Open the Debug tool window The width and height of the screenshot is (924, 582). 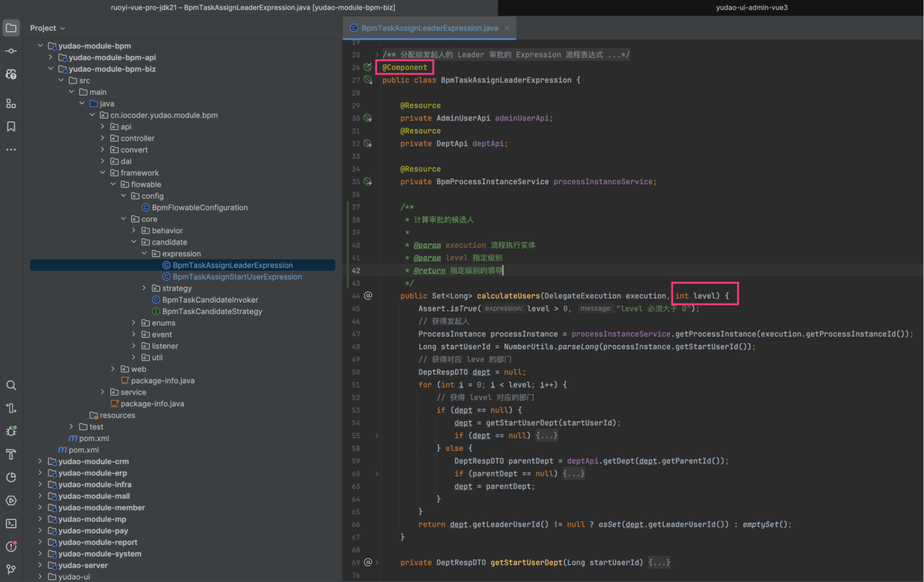tap(11, 431)
